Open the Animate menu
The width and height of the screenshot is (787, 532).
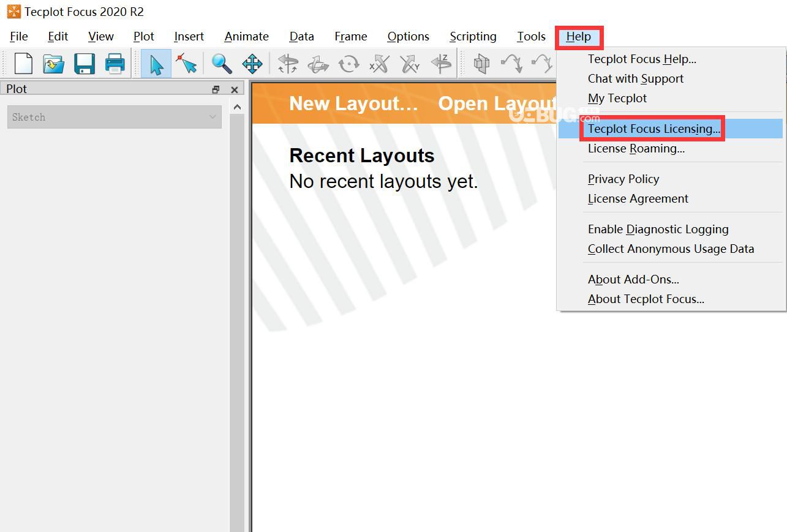(247, 37)
